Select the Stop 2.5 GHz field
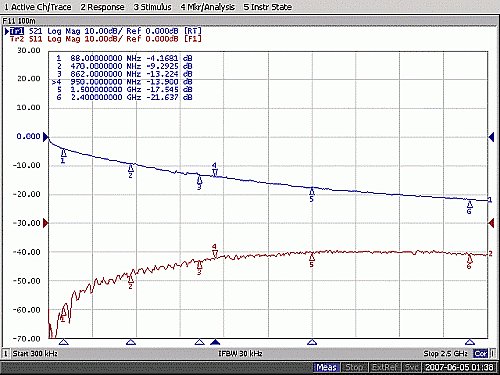Image resolution: width=500 pixels, height=375 pixels. (445, 353)
